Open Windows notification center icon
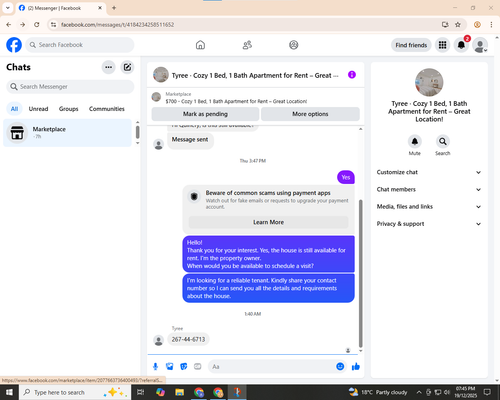500x400 pixels. (x=487, y=392)
